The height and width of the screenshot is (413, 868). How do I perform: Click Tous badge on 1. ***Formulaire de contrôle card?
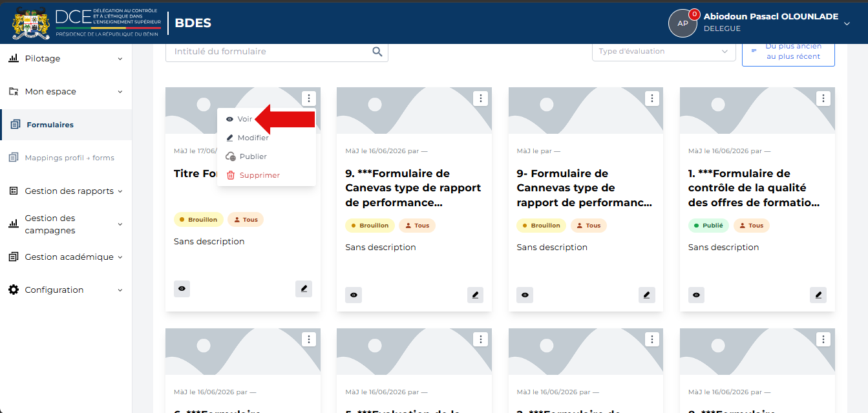click(751, 226)
